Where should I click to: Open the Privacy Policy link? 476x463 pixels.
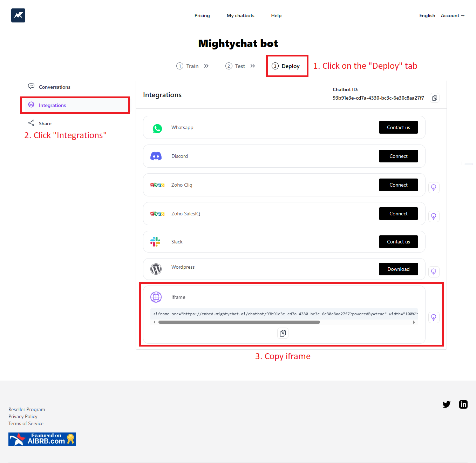(23, 416)
